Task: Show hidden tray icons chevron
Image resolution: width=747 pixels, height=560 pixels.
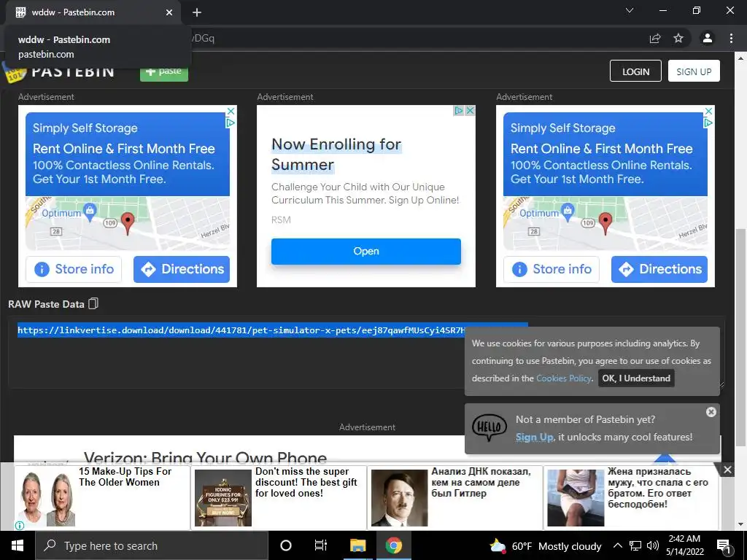Action: (617, 545)
